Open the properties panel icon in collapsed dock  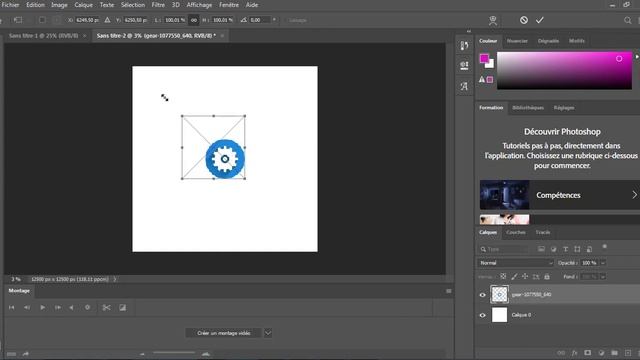(464, 65)
